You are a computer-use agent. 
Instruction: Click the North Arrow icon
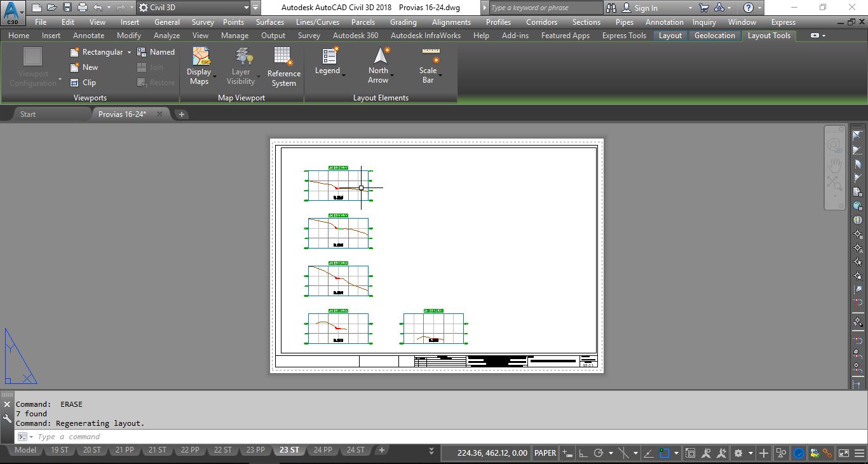(381, 55)
